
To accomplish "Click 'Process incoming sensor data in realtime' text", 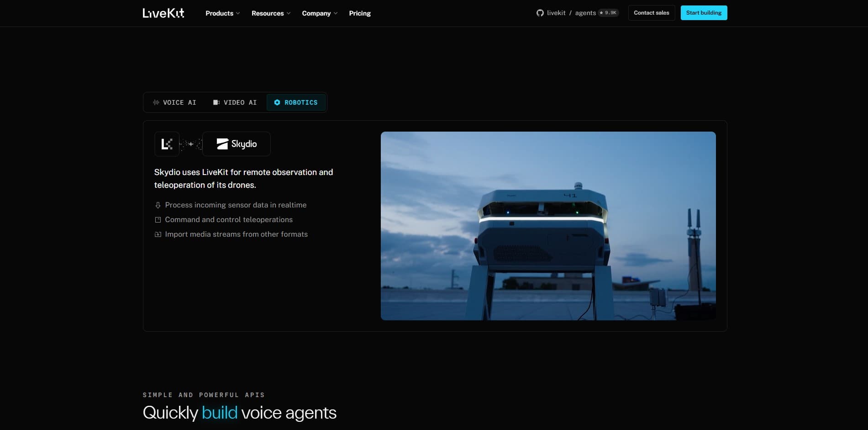I will tap(236, 205).
